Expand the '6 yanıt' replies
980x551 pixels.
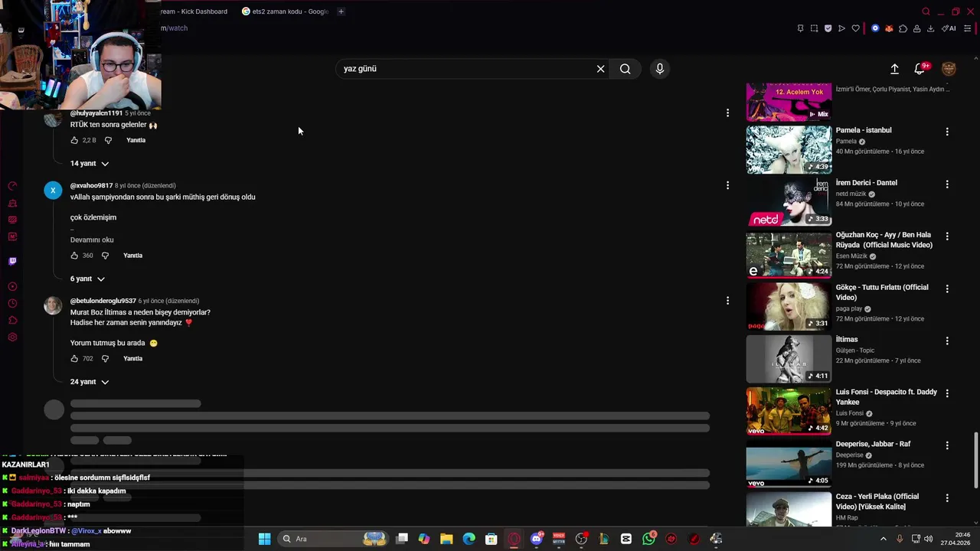(87, 279)
